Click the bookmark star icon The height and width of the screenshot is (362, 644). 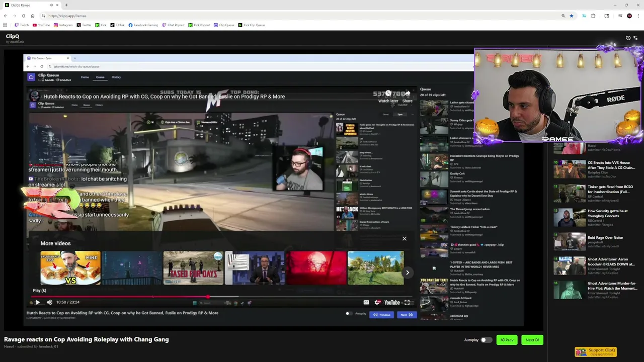(572, 16)
